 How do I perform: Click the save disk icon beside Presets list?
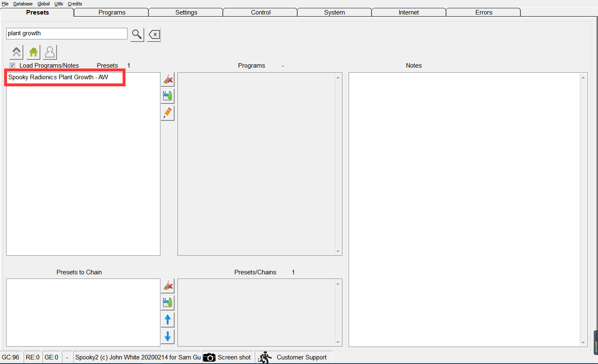point(167,96)
